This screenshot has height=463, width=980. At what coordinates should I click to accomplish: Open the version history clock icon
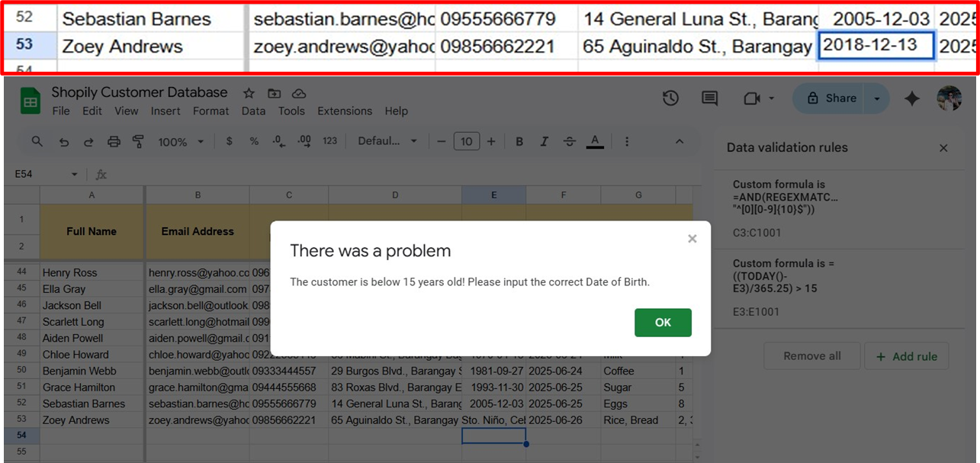tap(670, 98)
